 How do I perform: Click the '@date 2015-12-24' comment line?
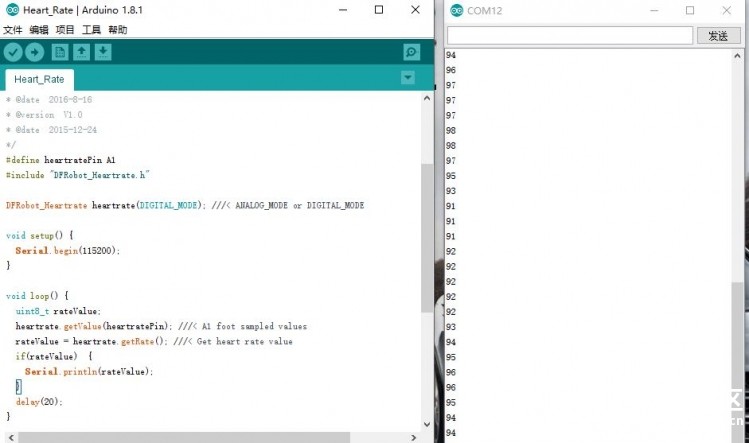pyautogui.click(x=52, y=130)
